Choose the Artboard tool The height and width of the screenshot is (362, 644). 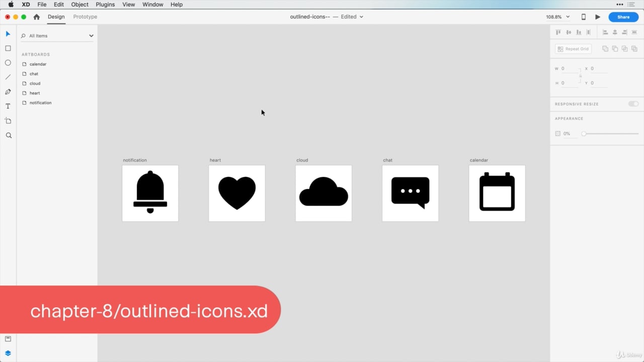tap(8, 121)
